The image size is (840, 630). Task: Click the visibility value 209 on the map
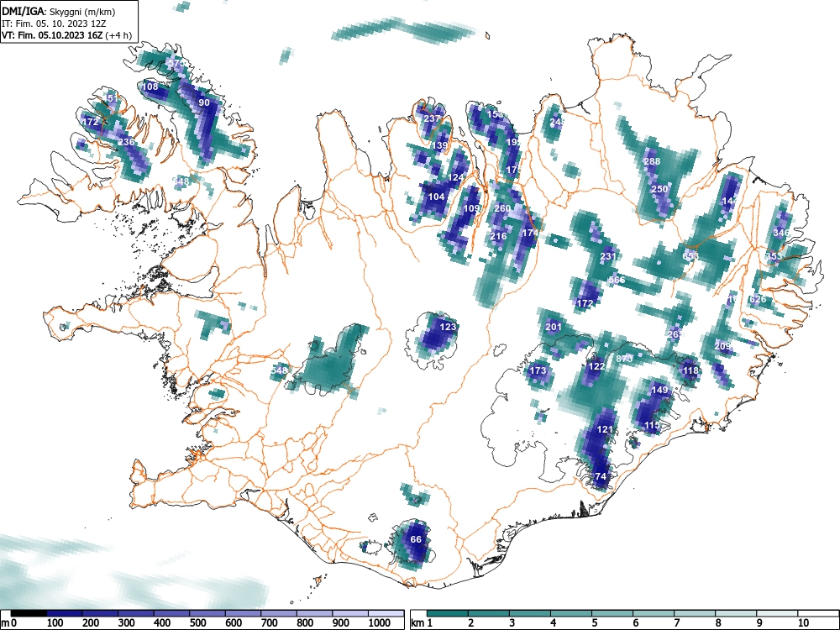pyautogui.click(x=722, y=347)
